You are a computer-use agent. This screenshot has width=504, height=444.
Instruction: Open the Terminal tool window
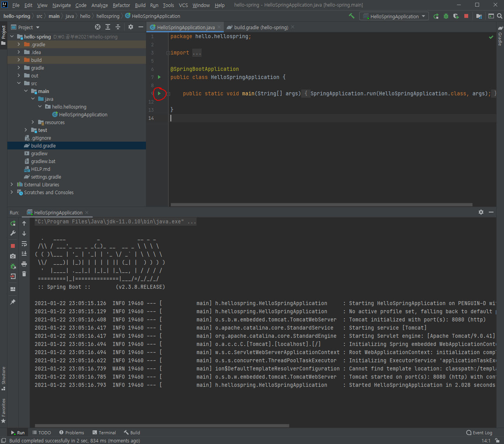coord(104,433)
